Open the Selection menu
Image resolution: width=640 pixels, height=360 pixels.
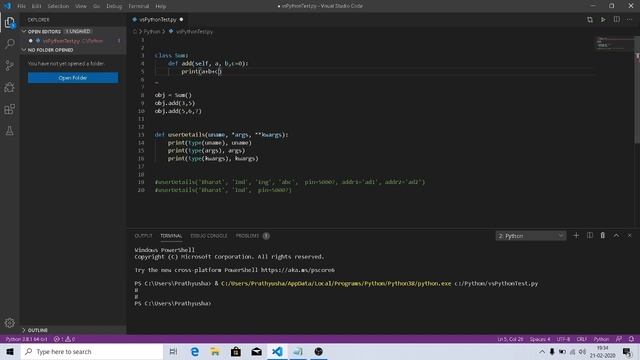58,6
